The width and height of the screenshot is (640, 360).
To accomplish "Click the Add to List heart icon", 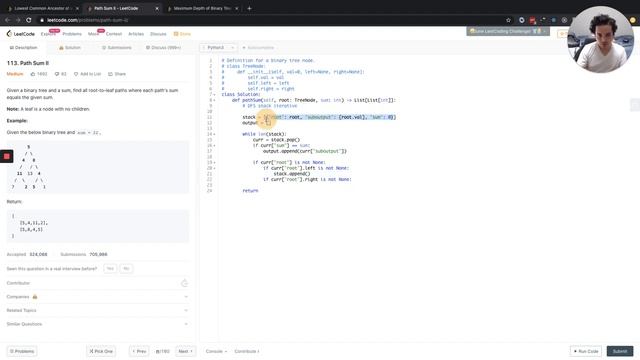I will (76, 74).
